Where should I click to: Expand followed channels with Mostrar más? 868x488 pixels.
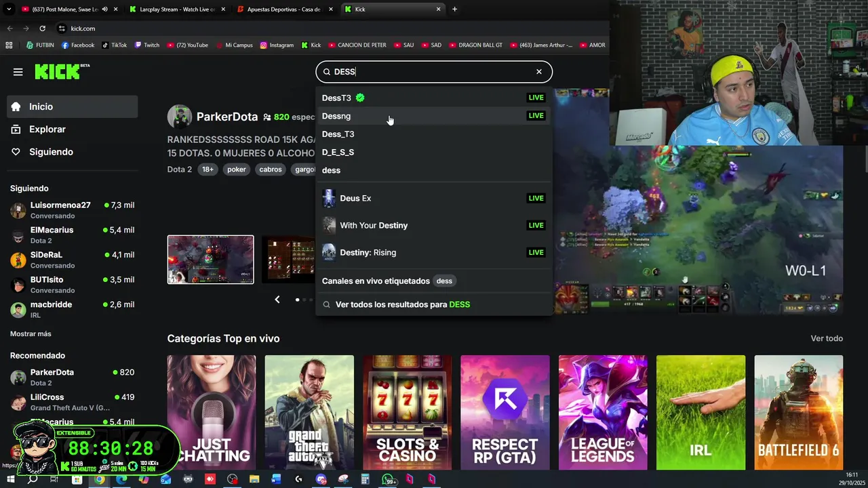tap(31, 333)
